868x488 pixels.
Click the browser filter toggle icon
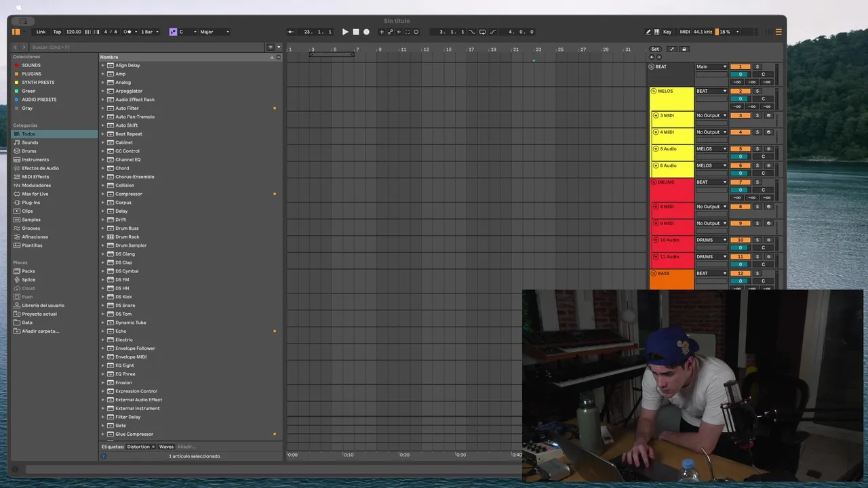[x=271, y=47]
